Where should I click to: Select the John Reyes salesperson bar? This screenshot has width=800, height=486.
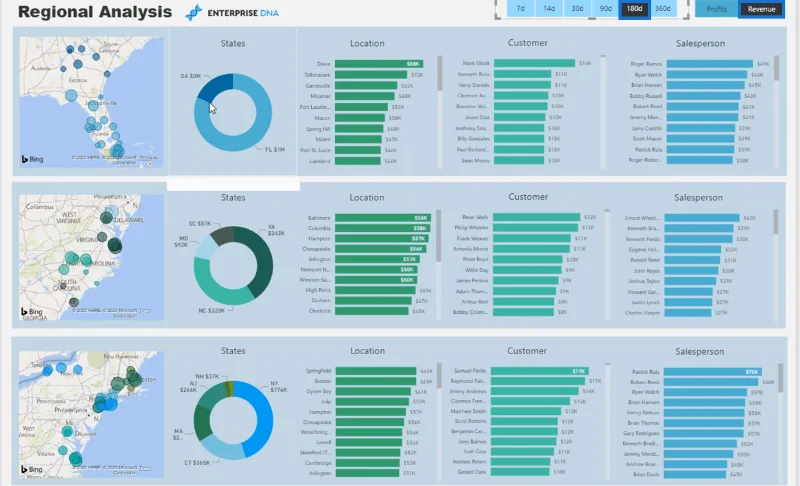pos(691,271)
